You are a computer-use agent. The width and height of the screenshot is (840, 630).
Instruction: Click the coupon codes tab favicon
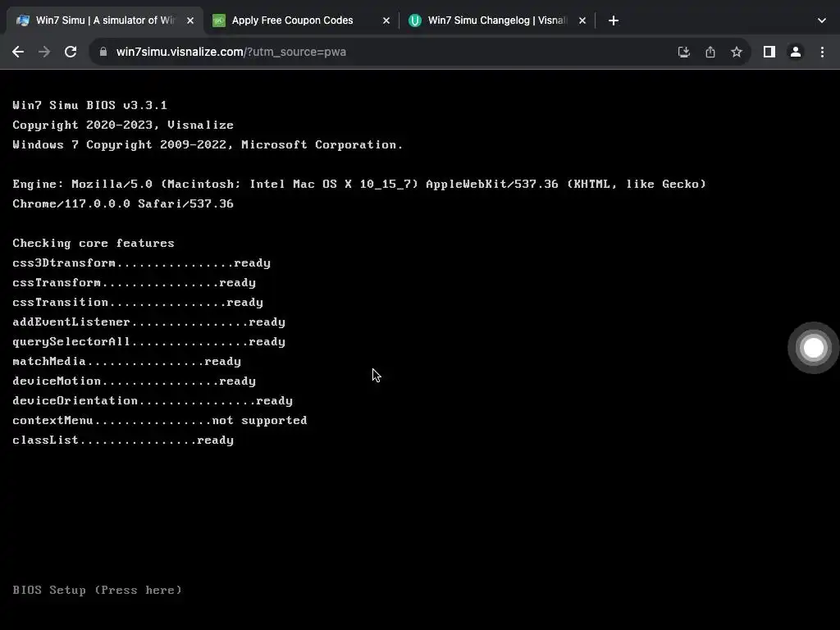pos(218,21)
